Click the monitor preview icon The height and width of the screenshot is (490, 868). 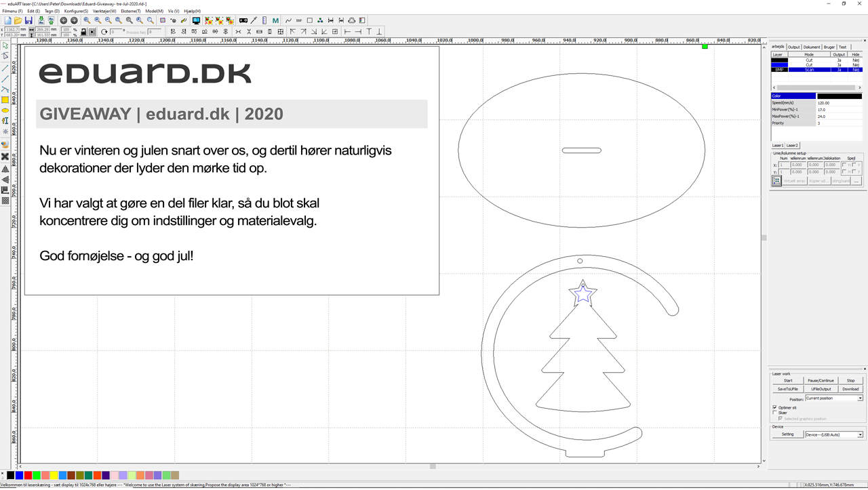click(x=196, y=21)
